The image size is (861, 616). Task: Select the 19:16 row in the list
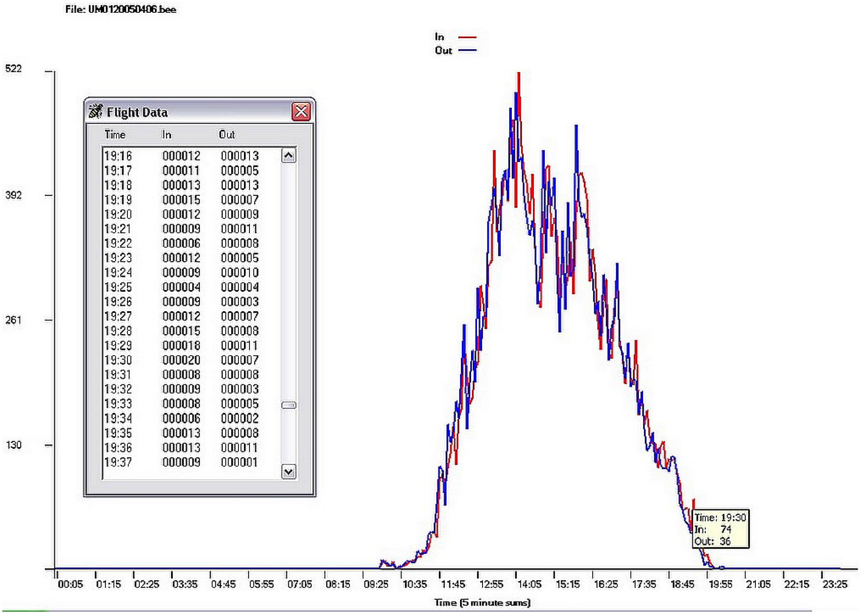[181, 156]
